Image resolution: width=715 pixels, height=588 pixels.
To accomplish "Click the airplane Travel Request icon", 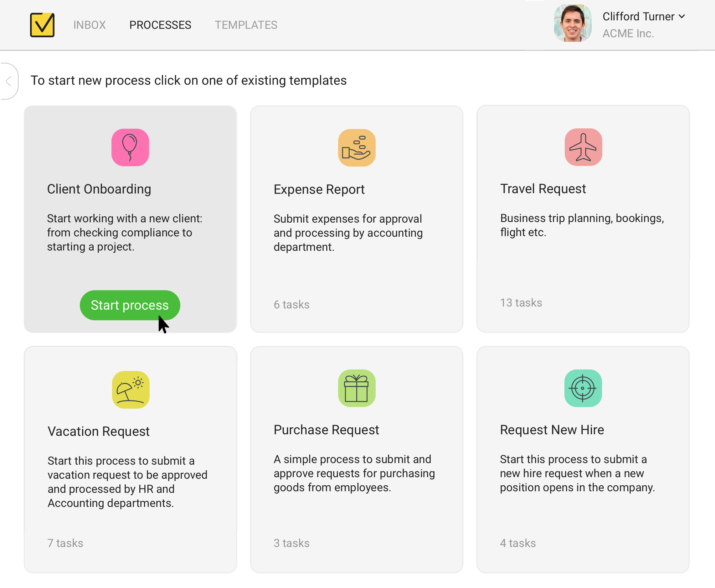I will (x=583, y=147).
